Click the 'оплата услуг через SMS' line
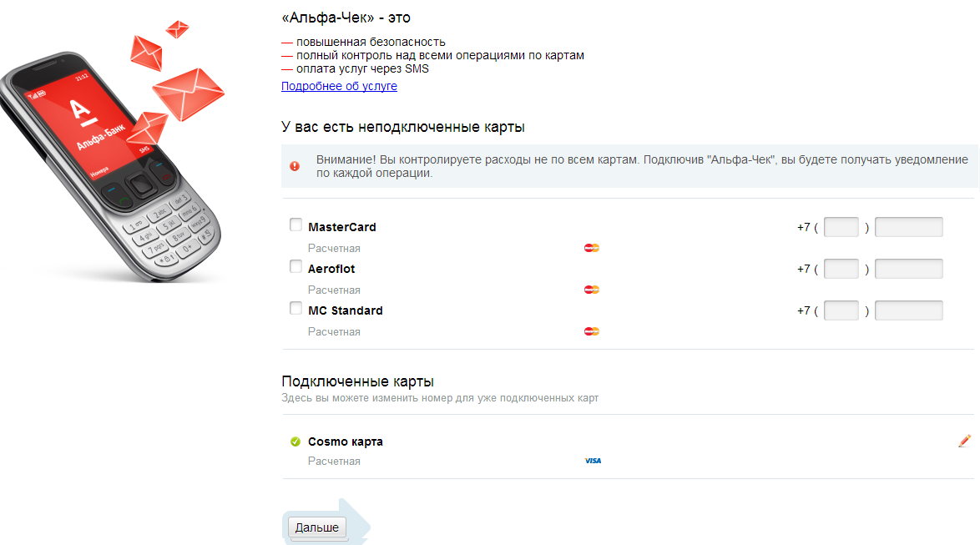The height and width of the screenshot is (545, 980). 362,68
